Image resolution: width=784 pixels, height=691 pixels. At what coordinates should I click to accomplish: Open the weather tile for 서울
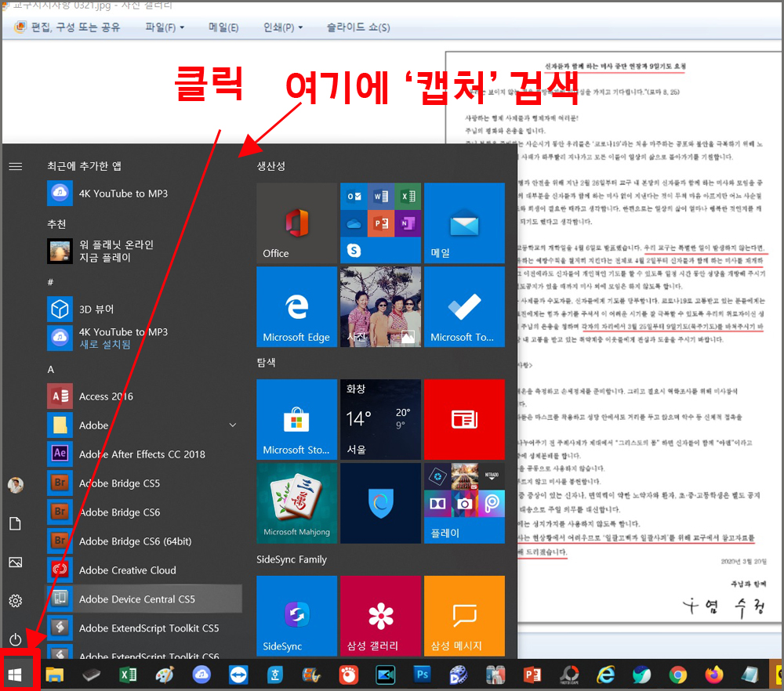click(x=380, y=420)
